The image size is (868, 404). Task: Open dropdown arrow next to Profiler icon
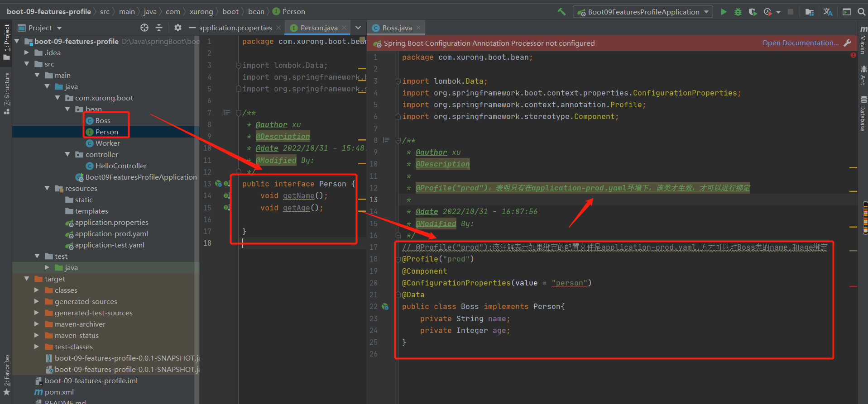[x=778, y=12]
